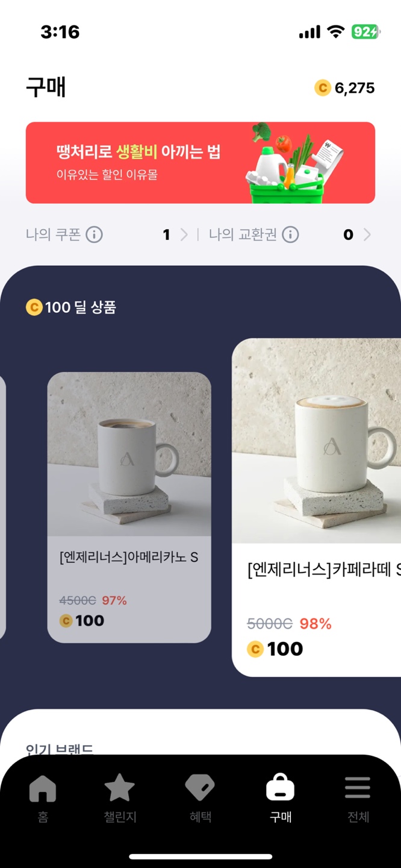Open the 전체 hamburger menu icon
The width and height of the screenshot is (401, 868).
tap(358, 788)
